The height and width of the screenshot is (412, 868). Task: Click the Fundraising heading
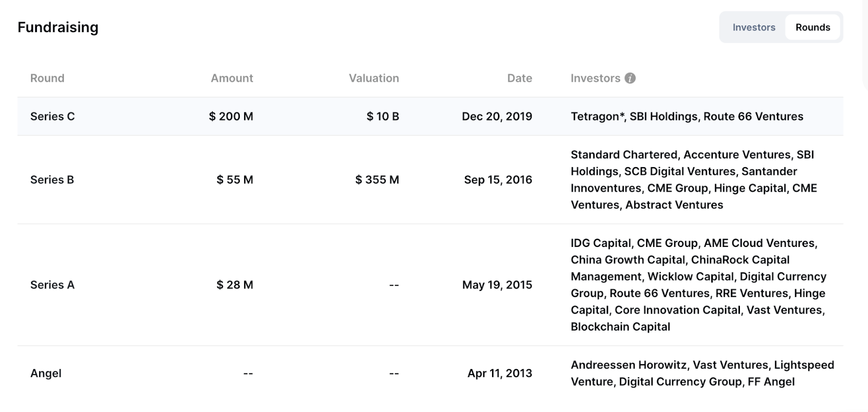coord(58,27)
